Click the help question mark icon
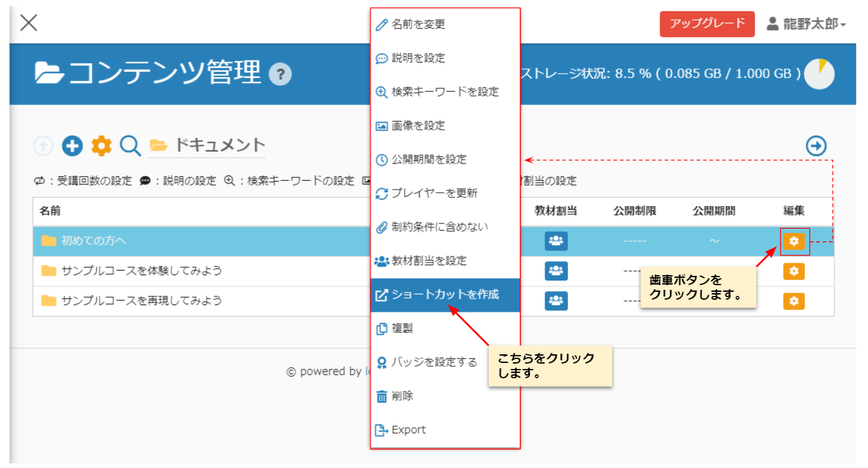The image size is (868, 468). point(280,74)
